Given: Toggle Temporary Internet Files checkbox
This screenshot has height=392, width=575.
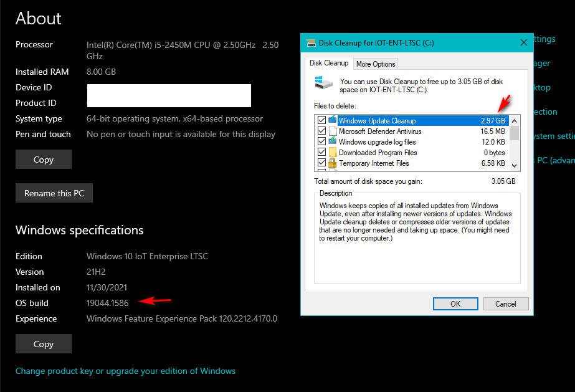Looking at the screenshot, I should coord(321,163).
